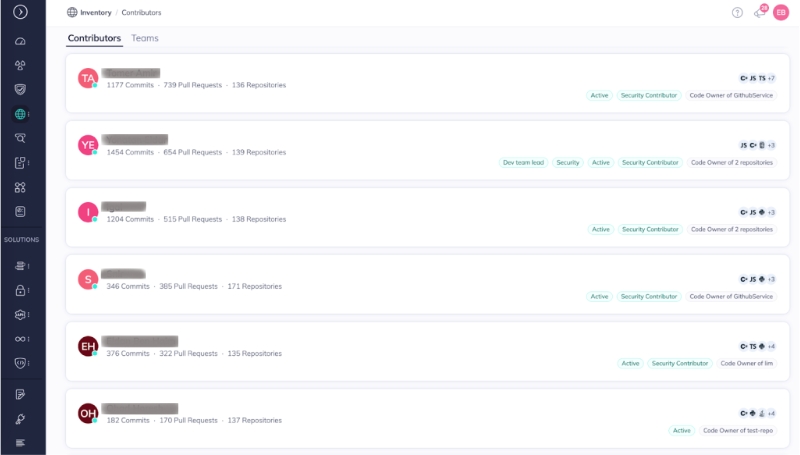Image resolution: width=800 pixels, height=455 pixels.
Task: Open the TA contributor avatar
Action: [88, 78]
